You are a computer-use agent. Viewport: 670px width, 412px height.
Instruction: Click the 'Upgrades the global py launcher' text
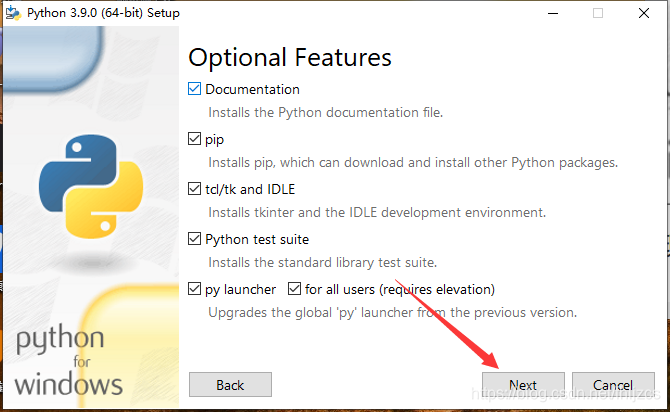coord(393,312)
